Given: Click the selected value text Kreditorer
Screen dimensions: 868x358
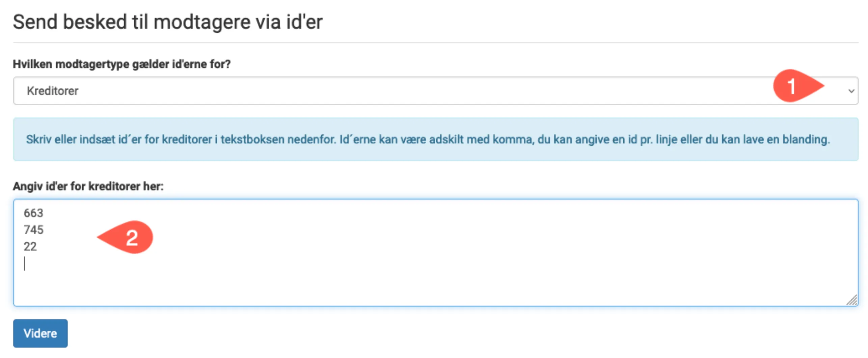Looking at the screenshot, I should click(x=53, y=91).
